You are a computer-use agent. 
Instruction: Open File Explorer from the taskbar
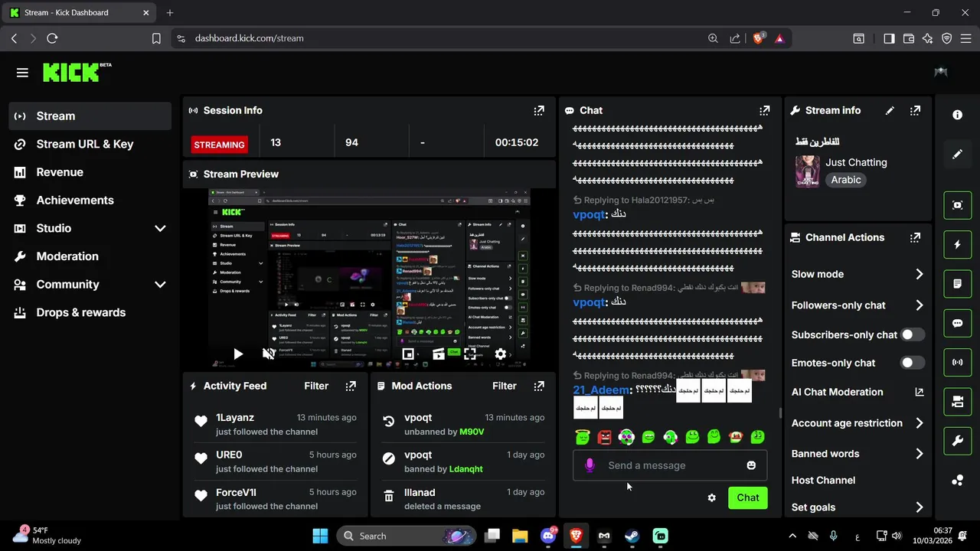click(520, 536)
